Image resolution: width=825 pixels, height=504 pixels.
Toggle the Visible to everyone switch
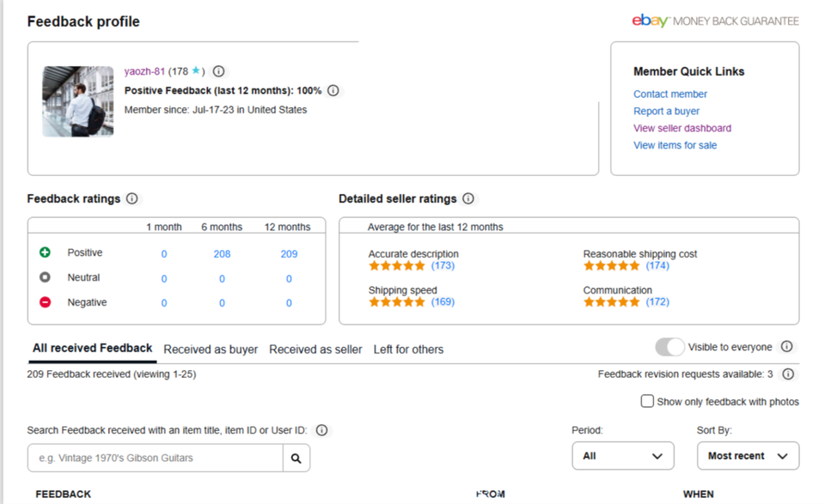pos(669,347)
